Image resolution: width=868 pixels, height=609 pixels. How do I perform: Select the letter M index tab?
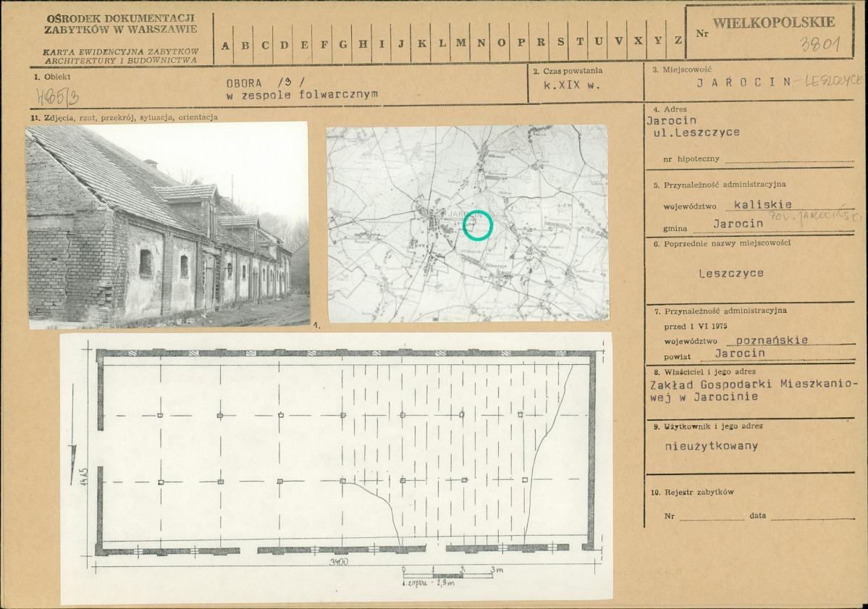pos(460,44)
